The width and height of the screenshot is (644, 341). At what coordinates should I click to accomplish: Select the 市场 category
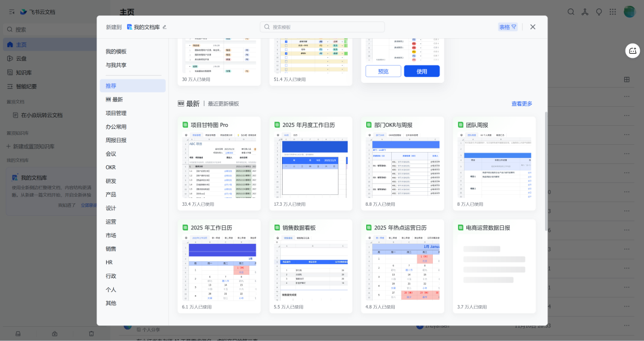132,235
